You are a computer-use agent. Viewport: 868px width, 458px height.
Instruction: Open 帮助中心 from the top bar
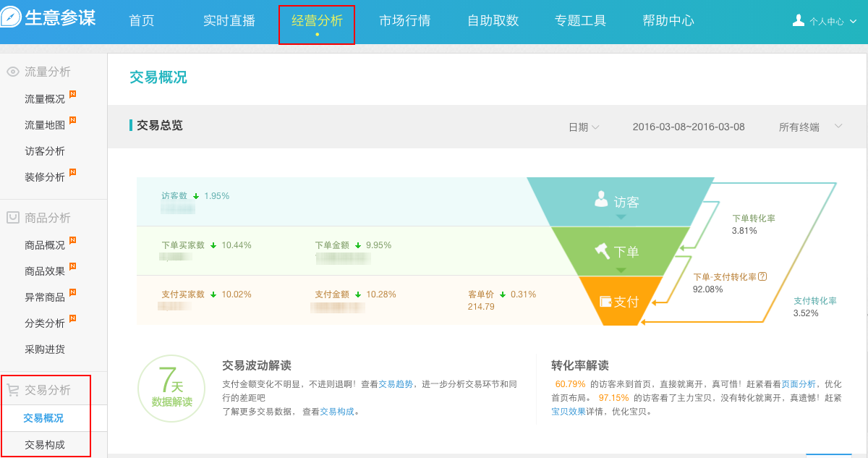(x=668, y=21)
